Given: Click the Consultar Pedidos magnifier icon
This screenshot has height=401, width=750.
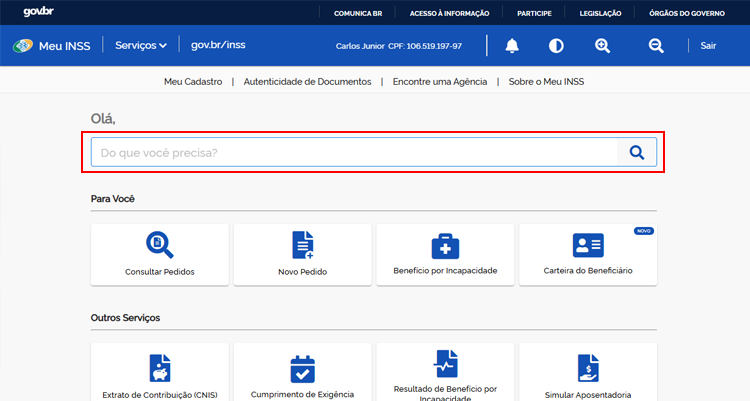Looking at the screenshot, I should 160,245.
